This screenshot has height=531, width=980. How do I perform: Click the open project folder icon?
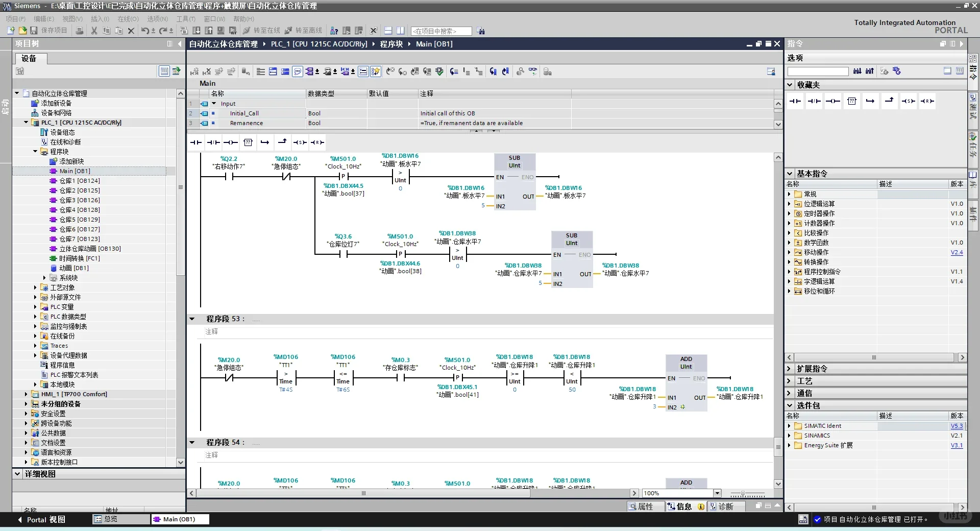[x=22, y=31]
